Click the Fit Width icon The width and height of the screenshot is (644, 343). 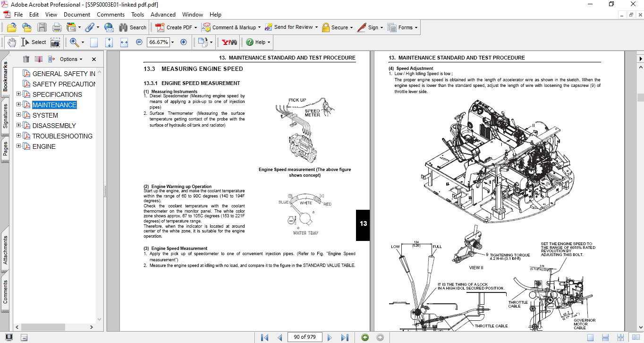[124, 42]
